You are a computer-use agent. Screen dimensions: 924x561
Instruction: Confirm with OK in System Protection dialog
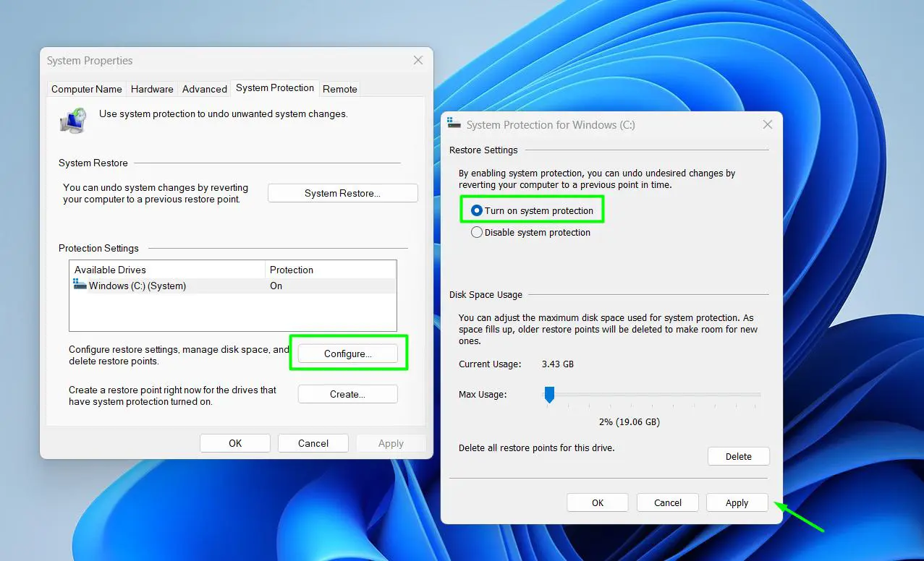pyautogui.click(x=597, y=502)
